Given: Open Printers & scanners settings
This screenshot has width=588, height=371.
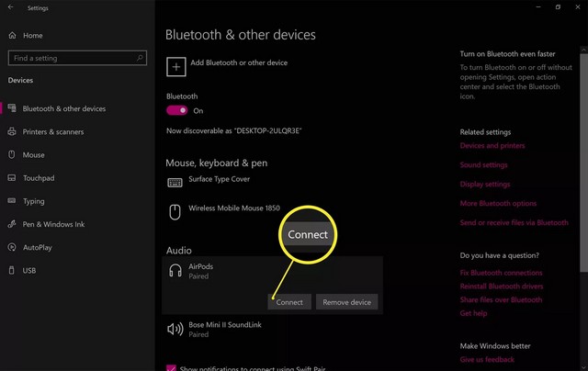Looking at the screenshot, I should (53, 132).
